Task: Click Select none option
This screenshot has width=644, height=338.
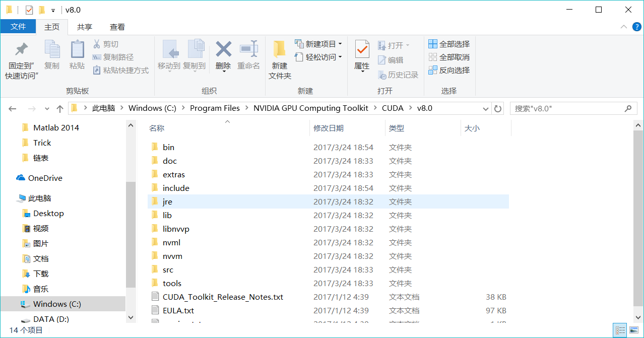Action: 449,57
